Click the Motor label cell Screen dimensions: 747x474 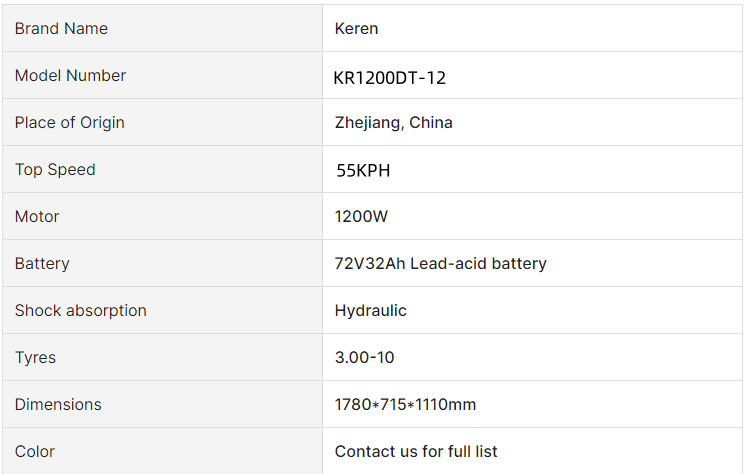tap(162, 216)
